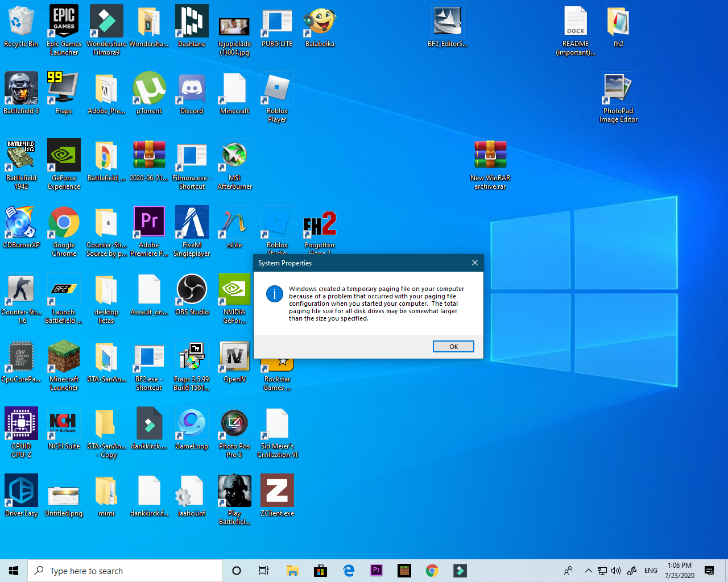Select the CDBurnerXP desktop icon

point(21,228)
